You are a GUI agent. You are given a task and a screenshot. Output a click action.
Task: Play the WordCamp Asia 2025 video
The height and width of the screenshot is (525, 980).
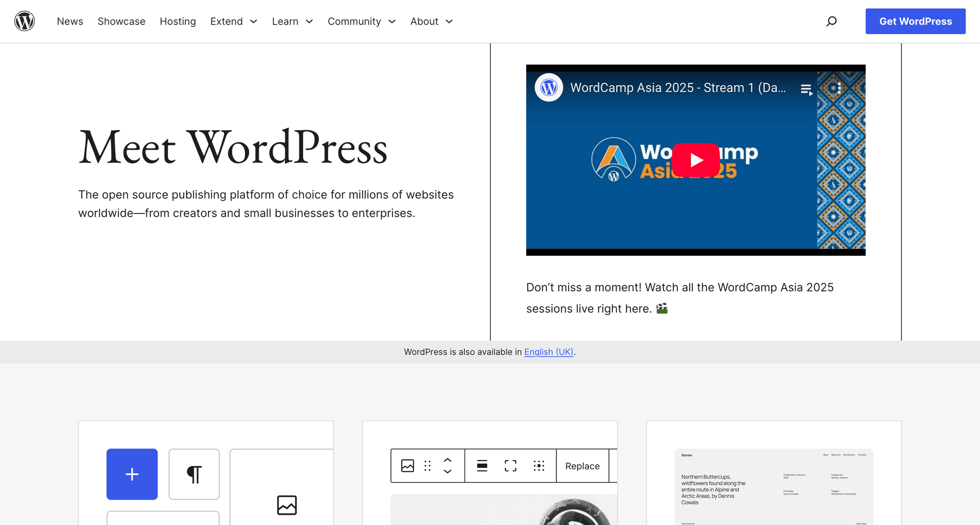(696, 160)
